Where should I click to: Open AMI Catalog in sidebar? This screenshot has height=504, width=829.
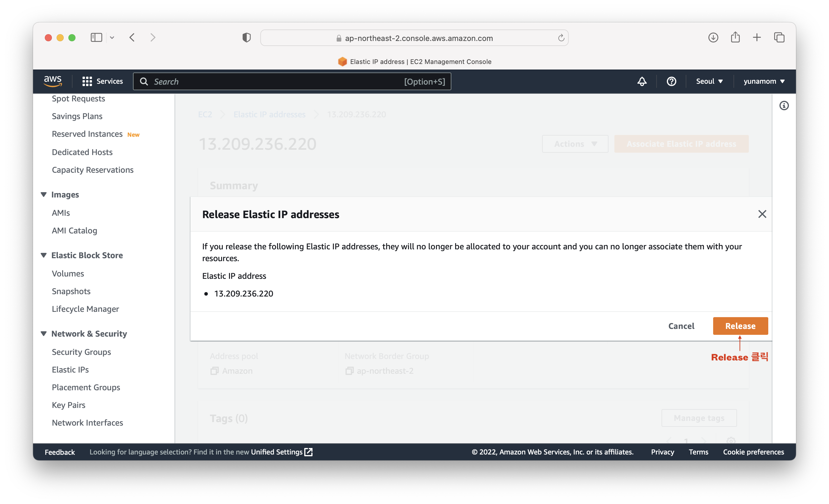(x=74, y=230)
